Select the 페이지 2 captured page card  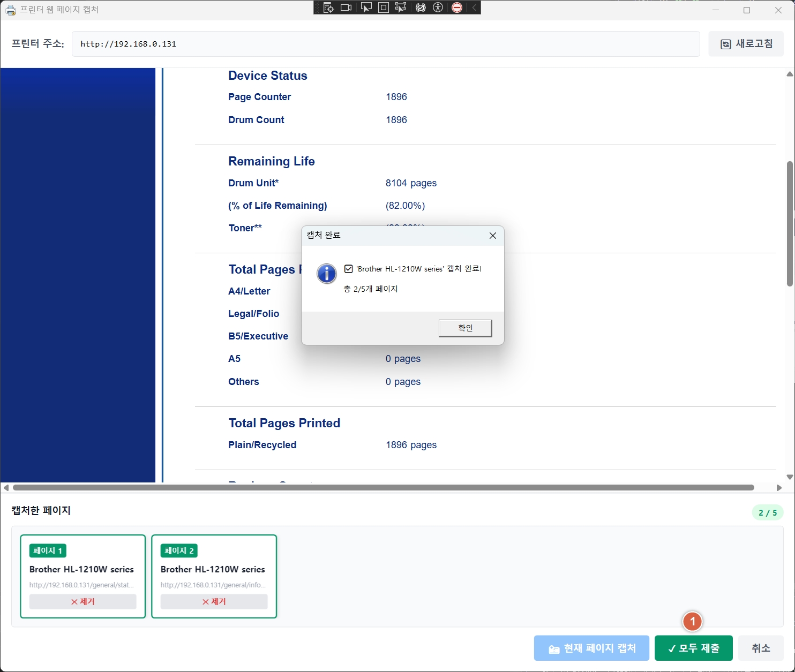click(214, 569)
